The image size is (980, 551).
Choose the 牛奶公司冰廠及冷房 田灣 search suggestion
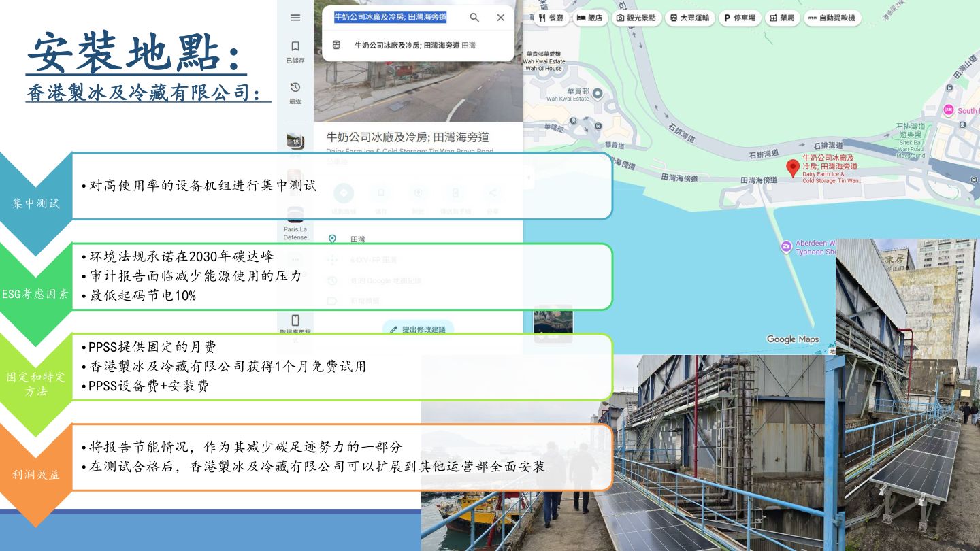point(418,46)
